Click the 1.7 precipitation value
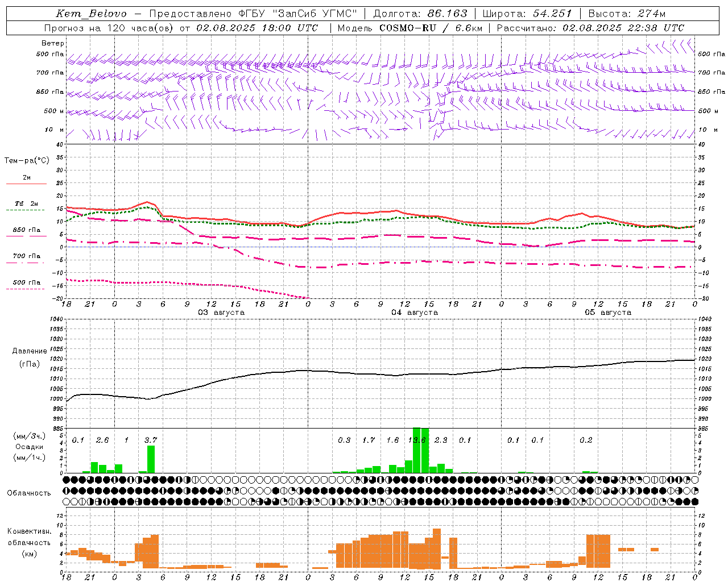 coord(369,440)
